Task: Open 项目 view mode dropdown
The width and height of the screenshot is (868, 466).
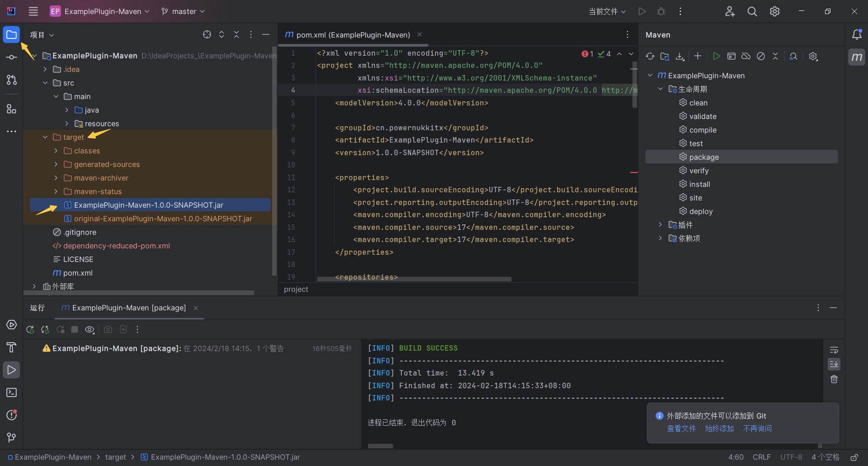Action: tap(42, 35)
